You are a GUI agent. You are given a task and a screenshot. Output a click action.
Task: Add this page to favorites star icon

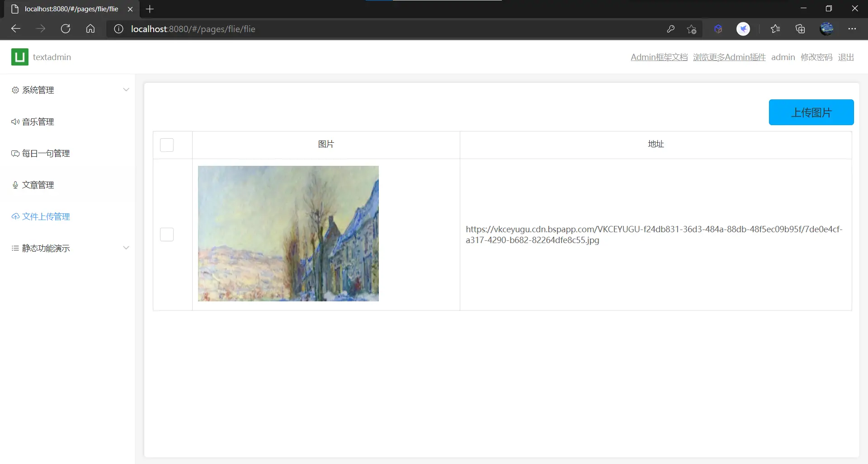[691, 29]
